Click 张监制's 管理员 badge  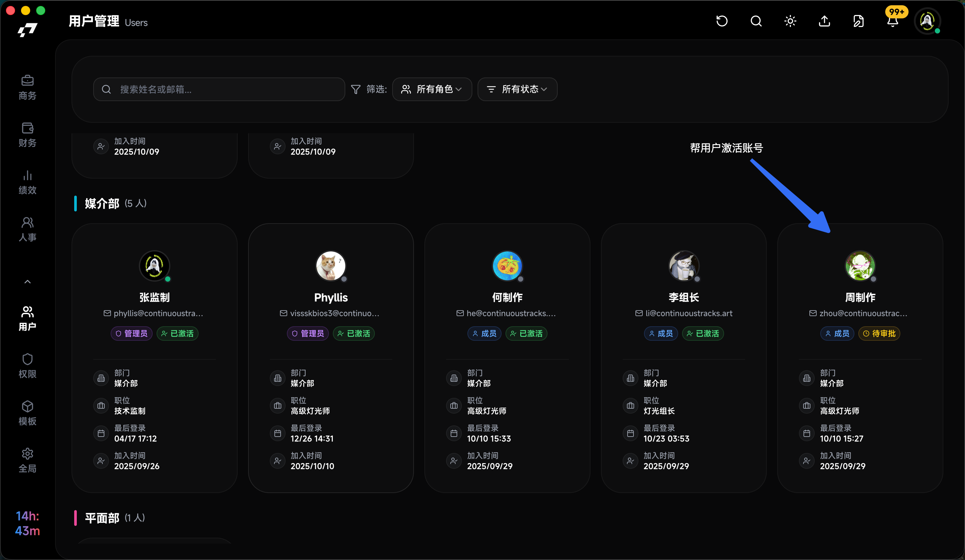(x=132, y=333)
